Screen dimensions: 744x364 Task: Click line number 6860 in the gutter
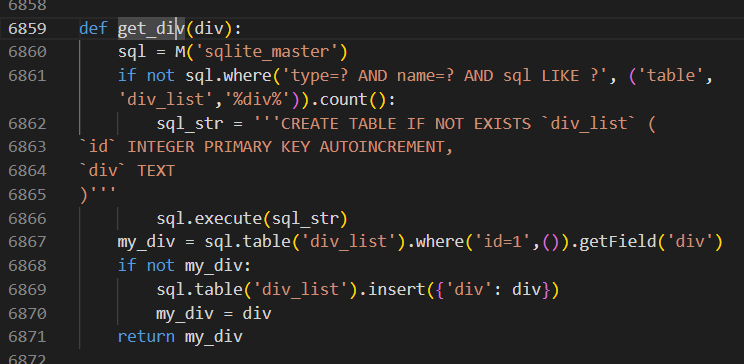tap(27, 52)
